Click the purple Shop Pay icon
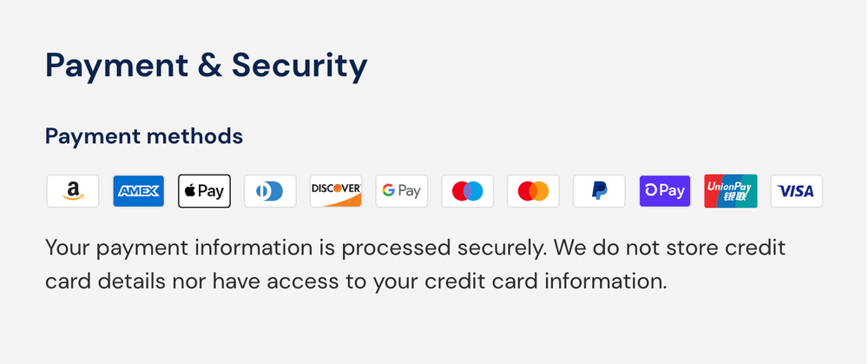This screenshot has height=364, width=868. (x=665, y=191)
